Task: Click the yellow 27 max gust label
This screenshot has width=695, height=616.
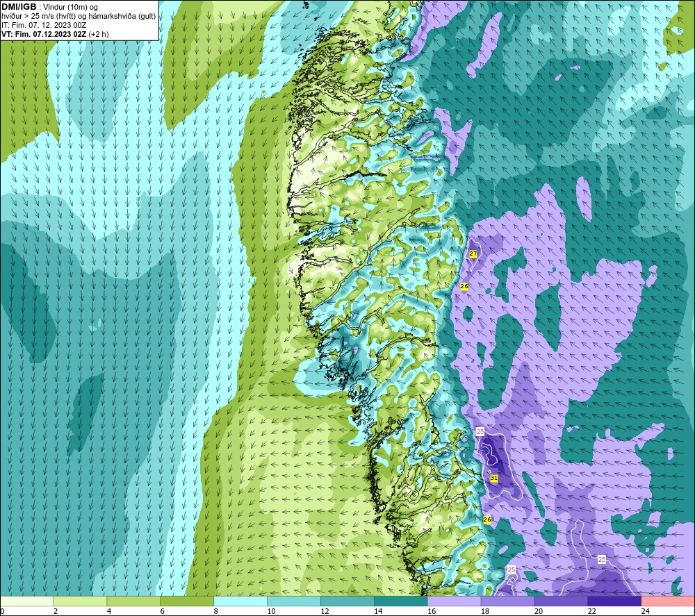Action: 473,253
